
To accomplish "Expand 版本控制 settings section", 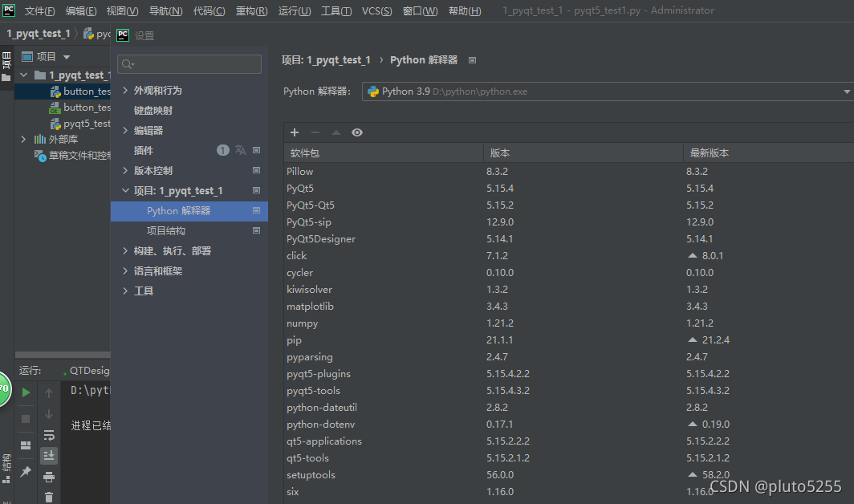I will (x=125, y=171).
